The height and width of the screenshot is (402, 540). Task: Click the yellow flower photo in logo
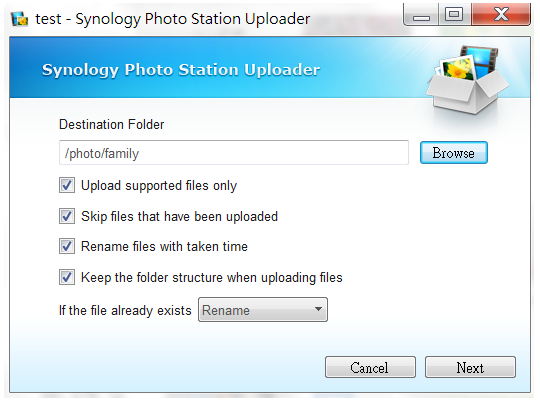pos(458,69)
